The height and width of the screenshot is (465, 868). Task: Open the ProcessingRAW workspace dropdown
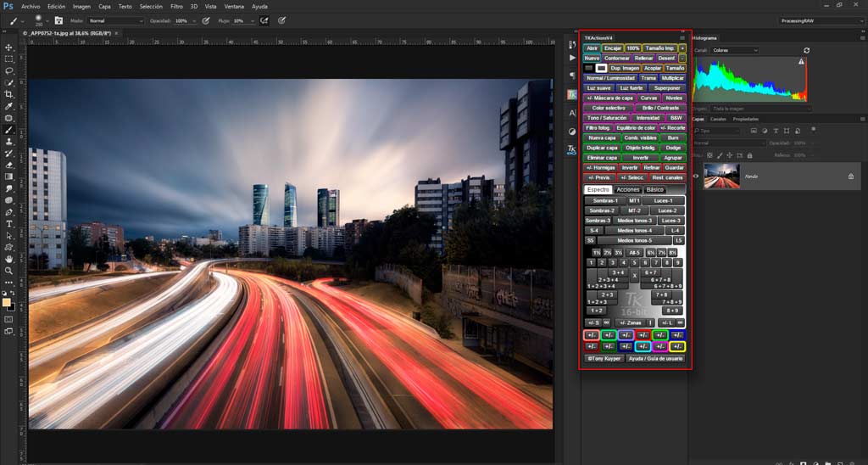tap(820, 20)
